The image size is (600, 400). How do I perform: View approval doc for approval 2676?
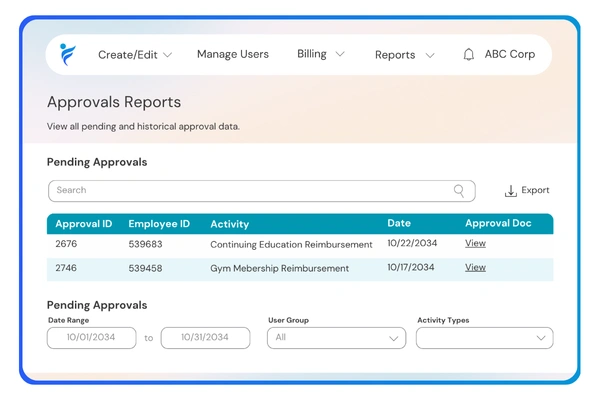click(x=475, y=243)
